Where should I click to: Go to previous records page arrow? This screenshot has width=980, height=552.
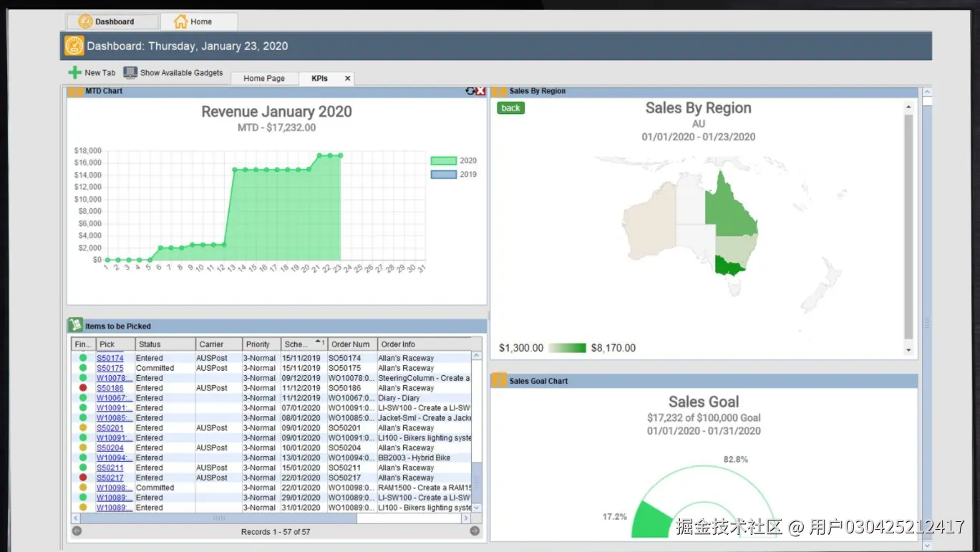[77, 531]
